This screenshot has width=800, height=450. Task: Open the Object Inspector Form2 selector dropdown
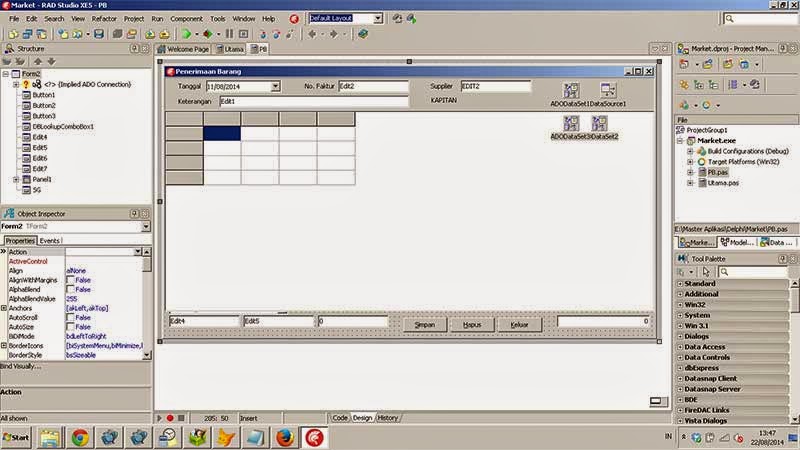(x=146, y=226)
